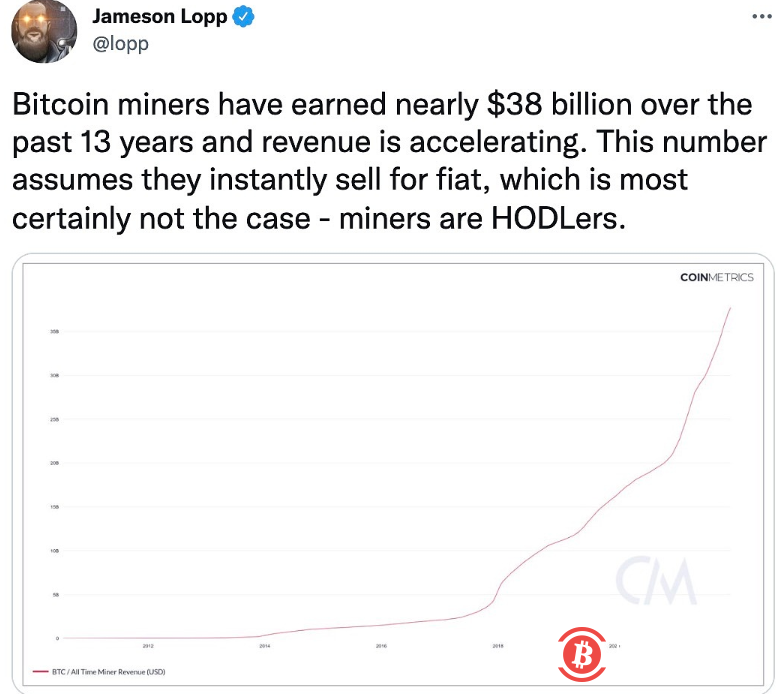Click the 2018 x-axis label

(x=498, y=646)
